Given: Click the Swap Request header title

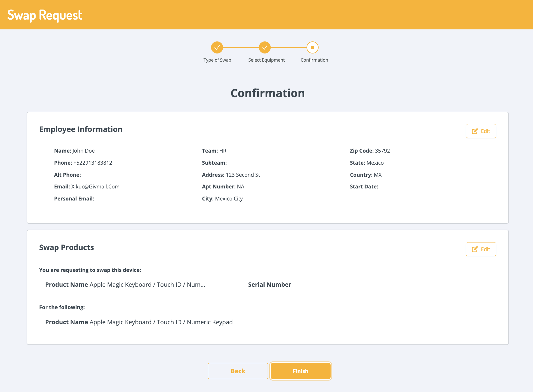Looking at the screenshot, I should pyautogui.click(x=45, y=15).
